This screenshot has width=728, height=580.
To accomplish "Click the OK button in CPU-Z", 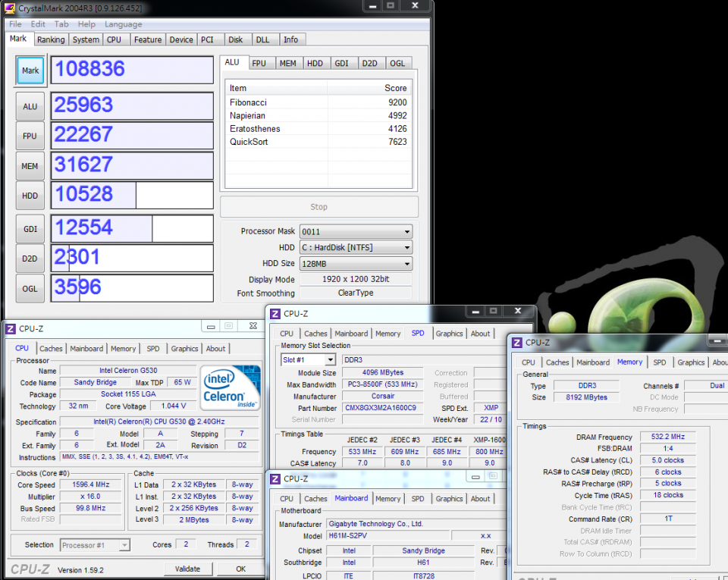I will (240, 569).
